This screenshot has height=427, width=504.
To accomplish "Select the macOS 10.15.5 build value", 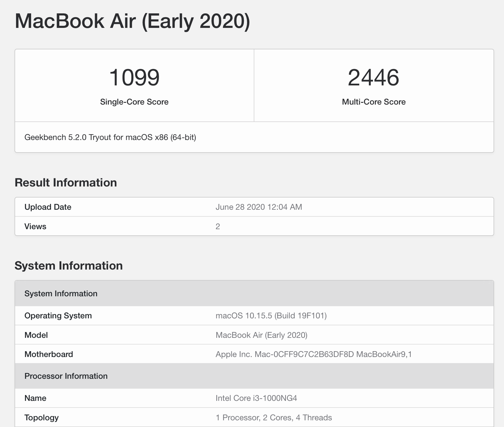I will tap(271, 316).
